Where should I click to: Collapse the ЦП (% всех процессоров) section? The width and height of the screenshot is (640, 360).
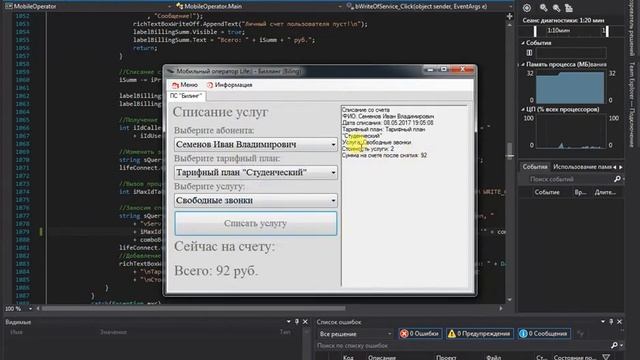(523, 109)
